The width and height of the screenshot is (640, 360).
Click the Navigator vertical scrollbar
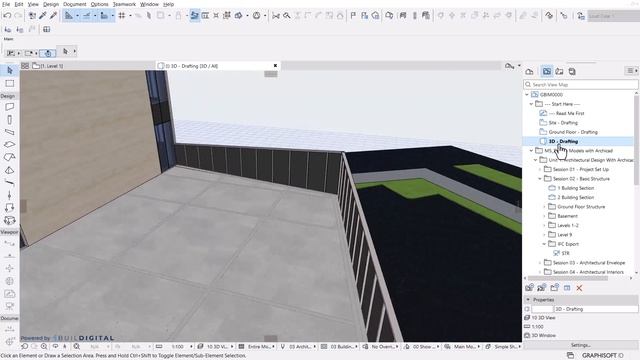click(x=636, y=141)
